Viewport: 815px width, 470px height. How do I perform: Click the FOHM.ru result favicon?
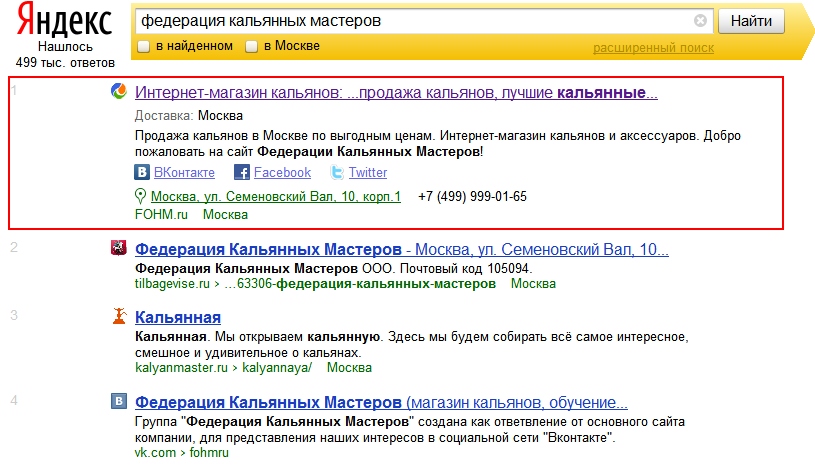[x=119, y=91]
